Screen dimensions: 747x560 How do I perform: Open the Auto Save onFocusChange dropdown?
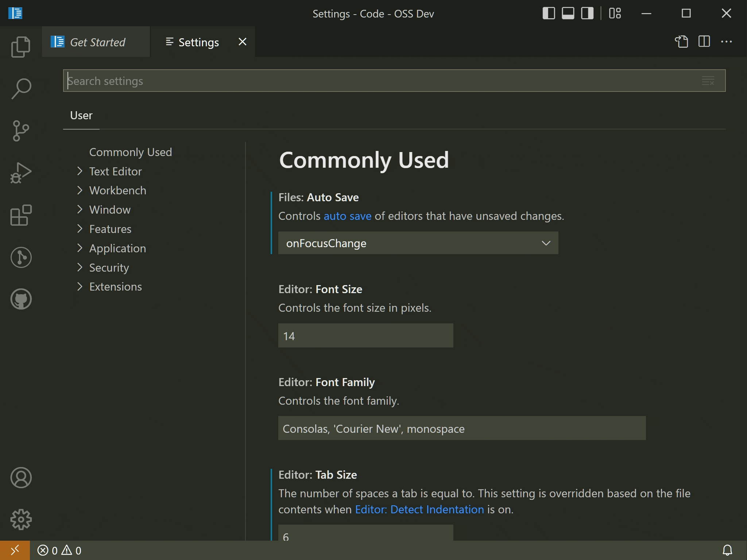[418, 243]
